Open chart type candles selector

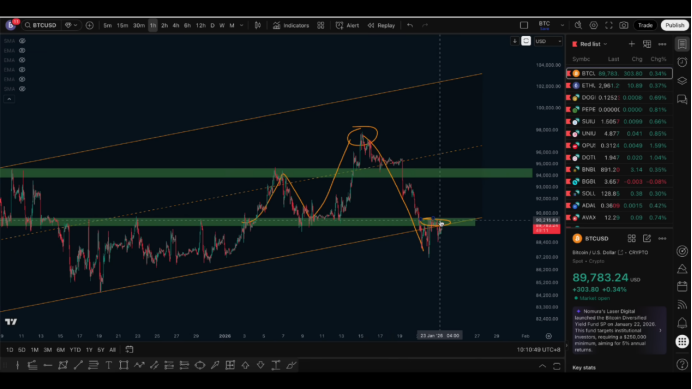coord(258,26)
